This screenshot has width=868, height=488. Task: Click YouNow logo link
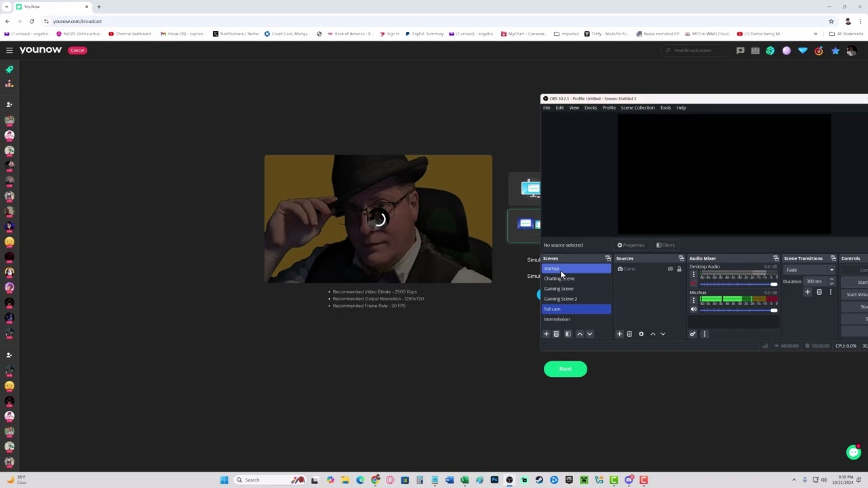pyautogui.click(x=40, y=50)
